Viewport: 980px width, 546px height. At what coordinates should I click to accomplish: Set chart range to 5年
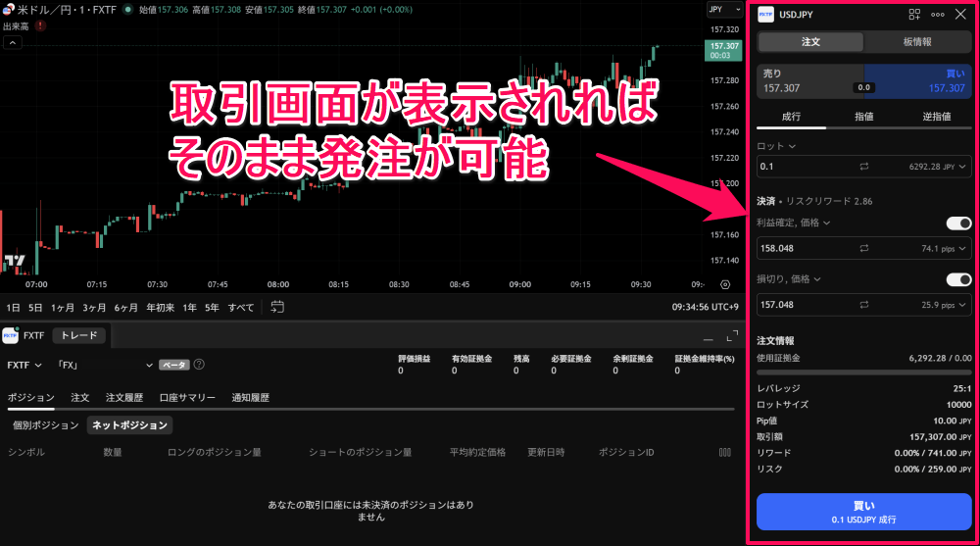pos(213,308)
